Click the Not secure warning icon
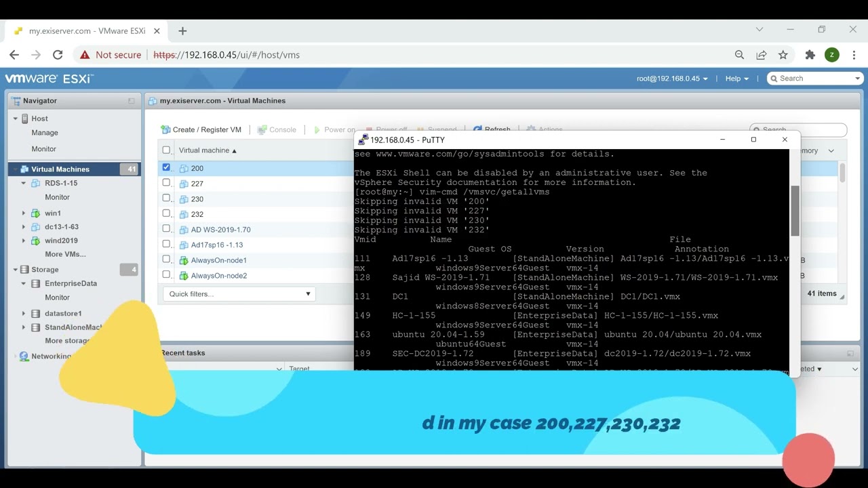868x488 pixels. coord(85,55)
